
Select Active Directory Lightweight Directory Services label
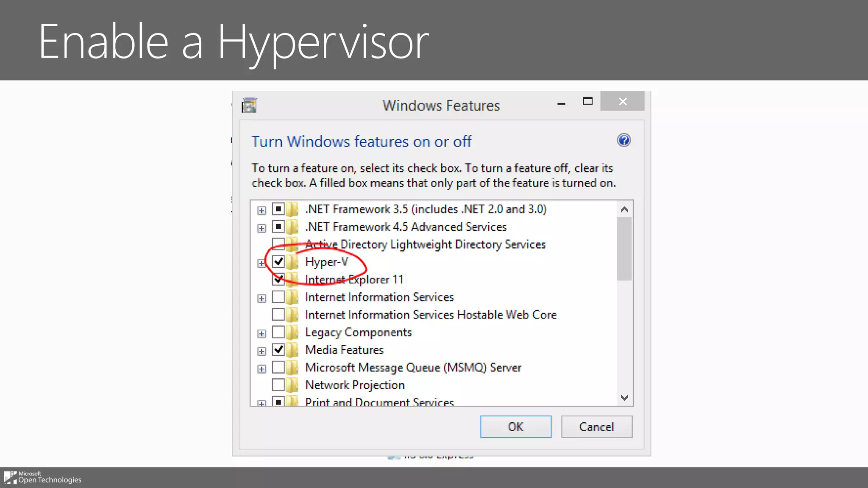[426, 245]
